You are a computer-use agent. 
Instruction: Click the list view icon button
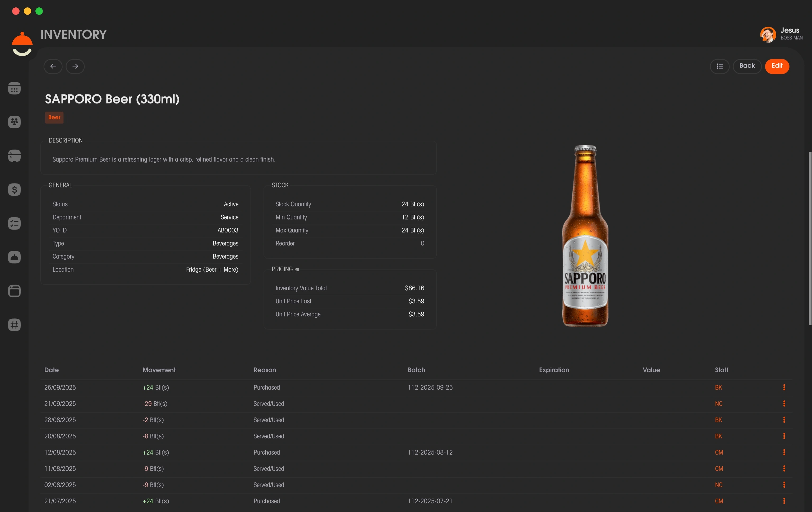719,66
